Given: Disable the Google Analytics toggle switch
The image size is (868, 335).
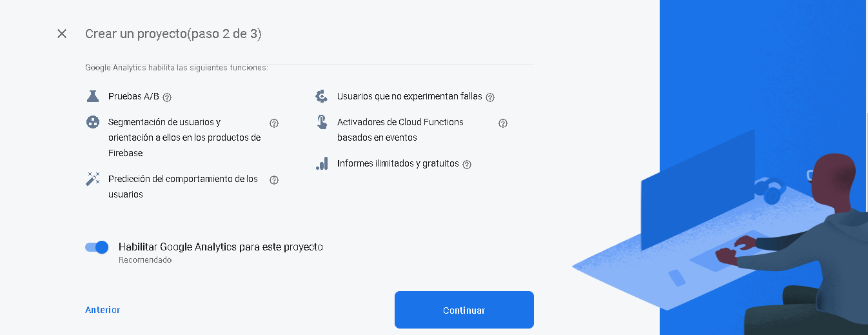Looking at the screenshot, I should (97, 247).
